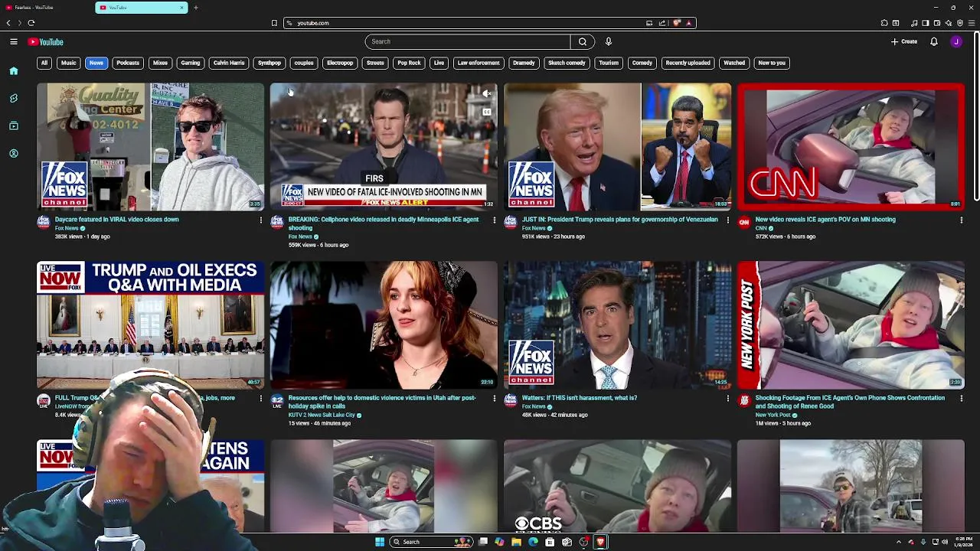Show hidden system tray icons chevron
Viewport: 980px width, 551px height.
[899, 542]
